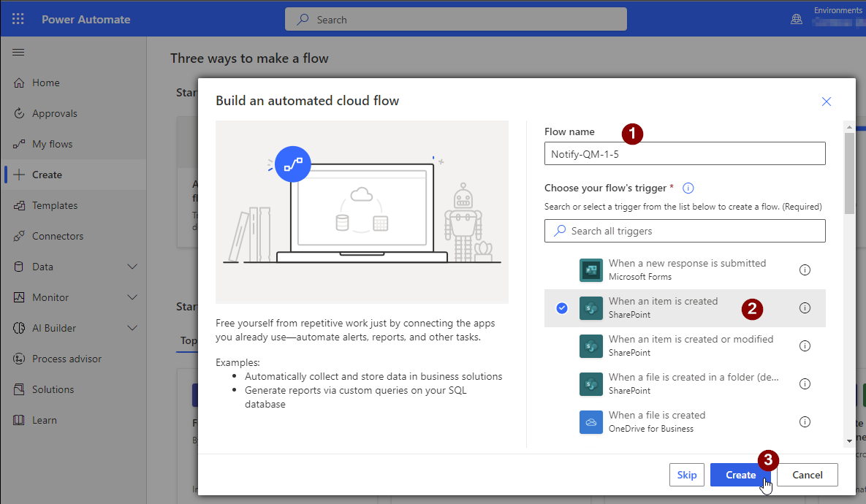Screen dimensions: 866x504
Task: Click the Create button
Action: pos(740,475)
